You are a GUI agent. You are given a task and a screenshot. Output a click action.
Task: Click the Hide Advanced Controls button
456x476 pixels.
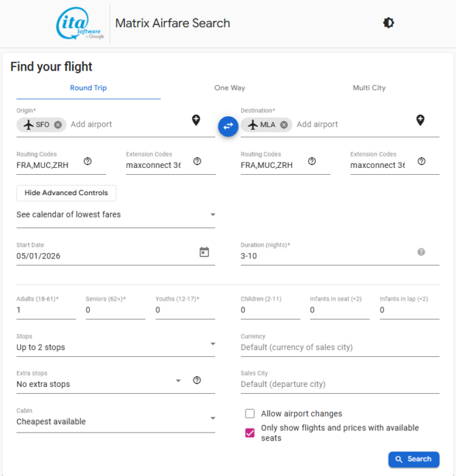[66, 193]
